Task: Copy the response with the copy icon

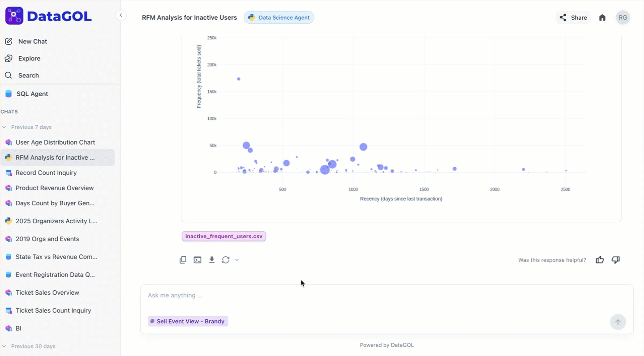Action: pos(183,260)
